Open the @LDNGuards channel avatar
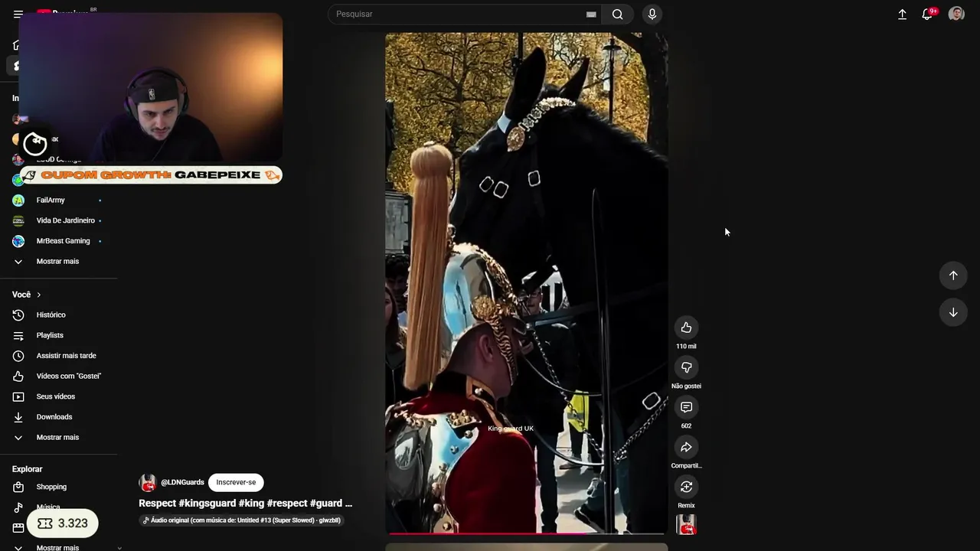Viewport: 980px width, 551px height. pos(148,483)
